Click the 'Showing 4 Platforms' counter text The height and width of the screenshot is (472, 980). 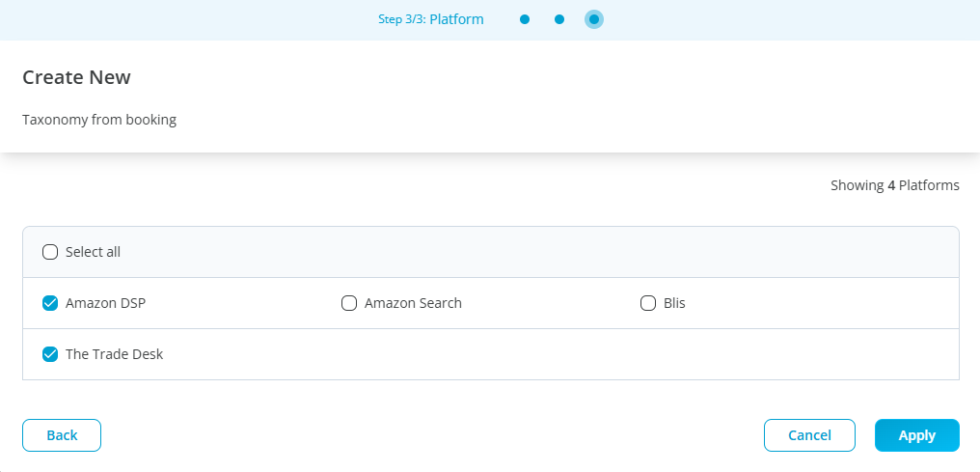pyautogui.click(x=894, y=185)
